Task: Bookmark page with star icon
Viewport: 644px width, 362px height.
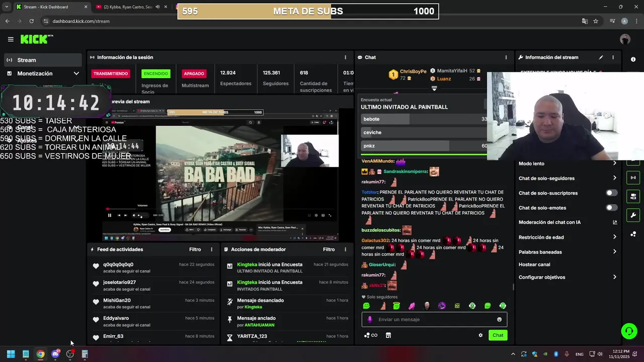Action: tap(596, 21)
